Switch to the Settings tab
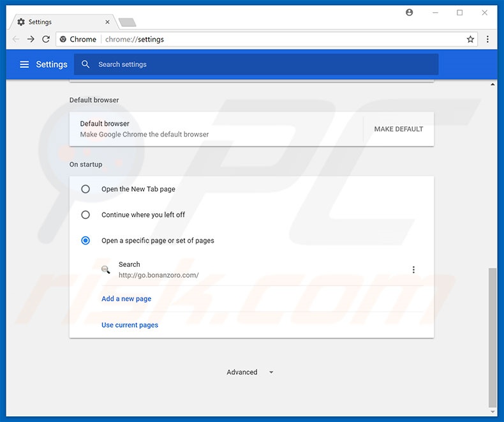Screen dimensions: 504x422 pos(63,22)
